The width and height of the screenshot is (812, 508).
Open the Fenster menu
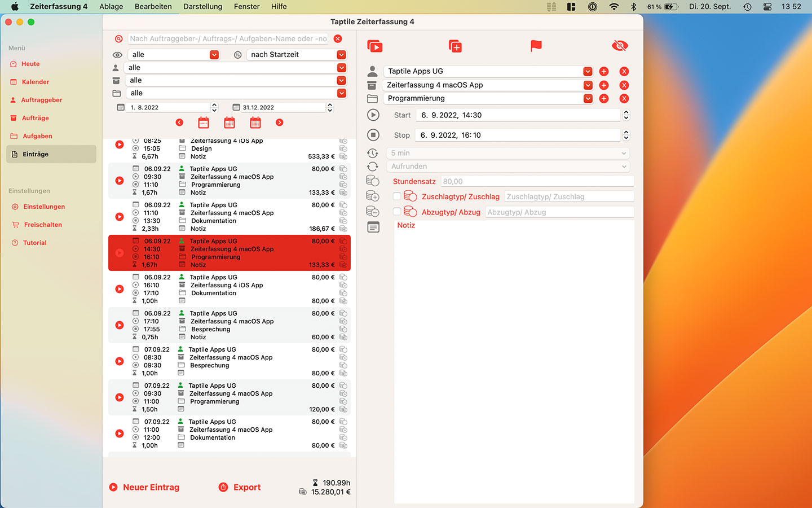(247, 7)
